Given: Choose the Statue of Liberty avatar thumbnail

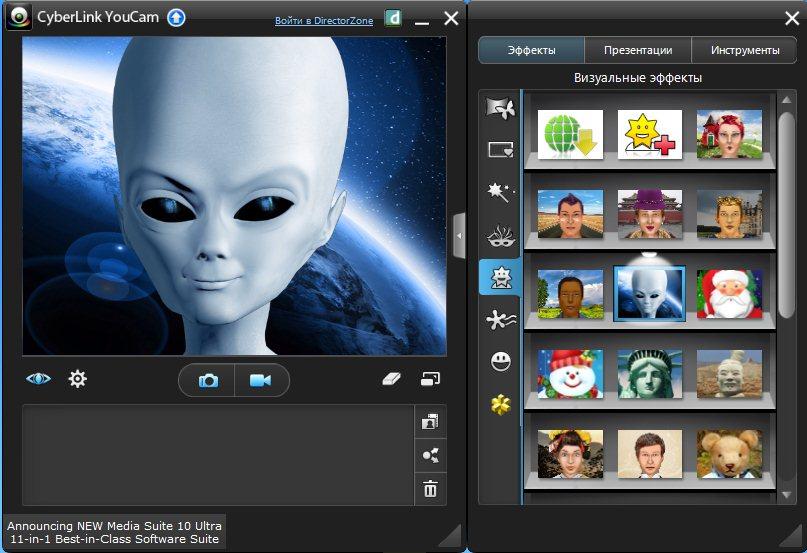Looking at the screenshot, I should [x=649, y=374].
